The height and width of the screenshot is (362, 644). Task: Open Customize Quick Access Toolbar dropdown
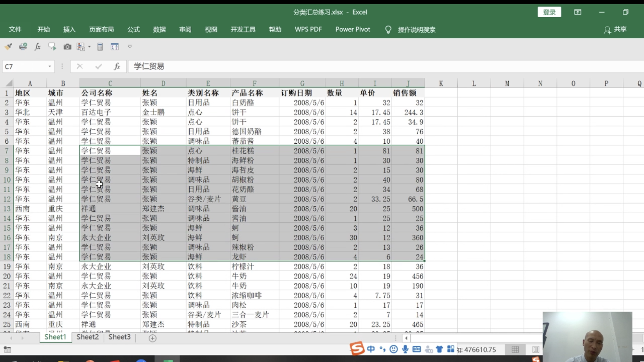coord(130,47)
